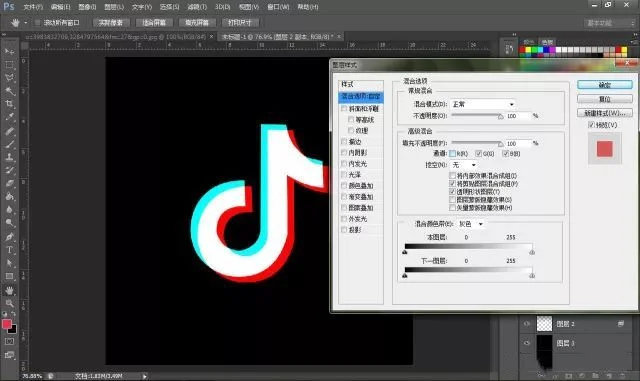Check the R channel checkbox
Image resolution: width=640 pixels, height=381 pixels.
tap(452, 154)
